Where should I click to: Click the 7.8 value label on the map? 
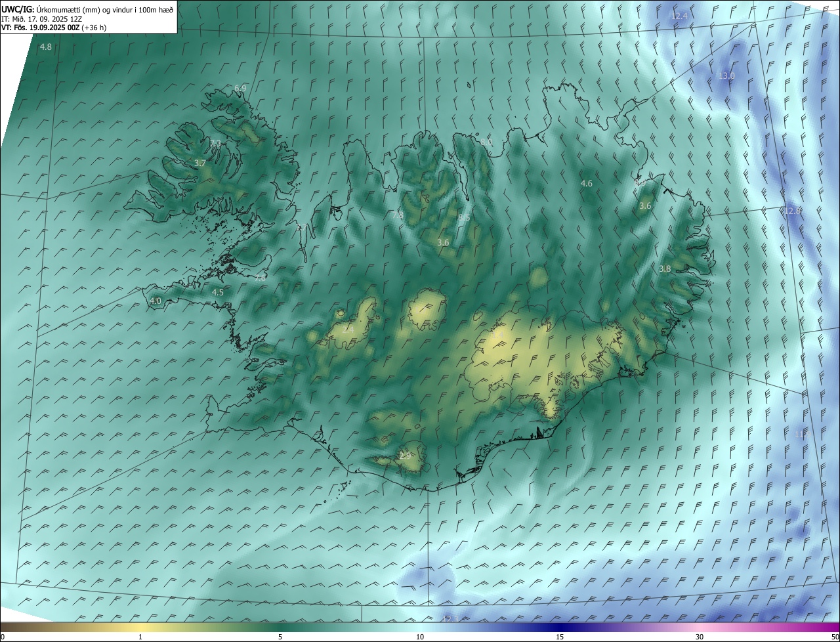pos(398,214)
